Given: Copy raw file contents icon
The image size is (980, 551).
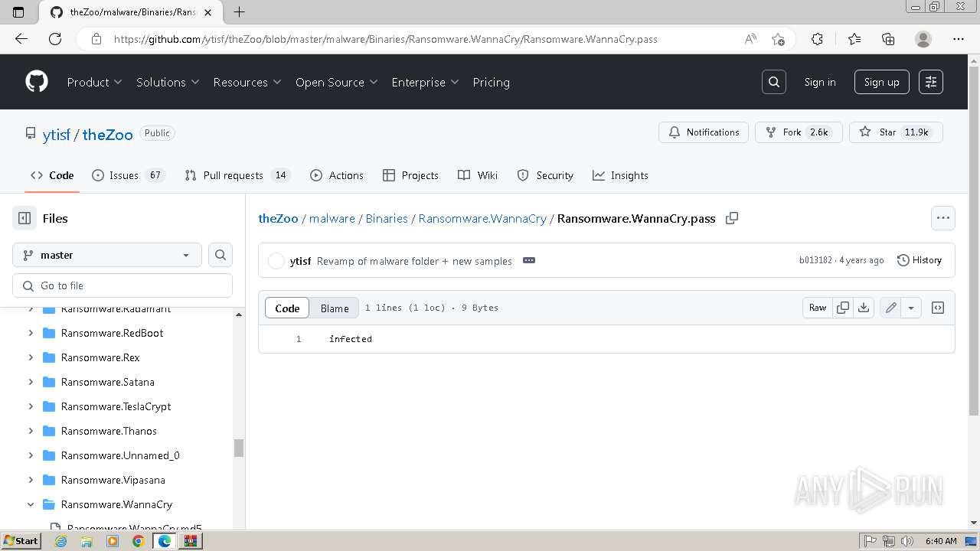Looking at the screenshot, I should tap(843, 308).
